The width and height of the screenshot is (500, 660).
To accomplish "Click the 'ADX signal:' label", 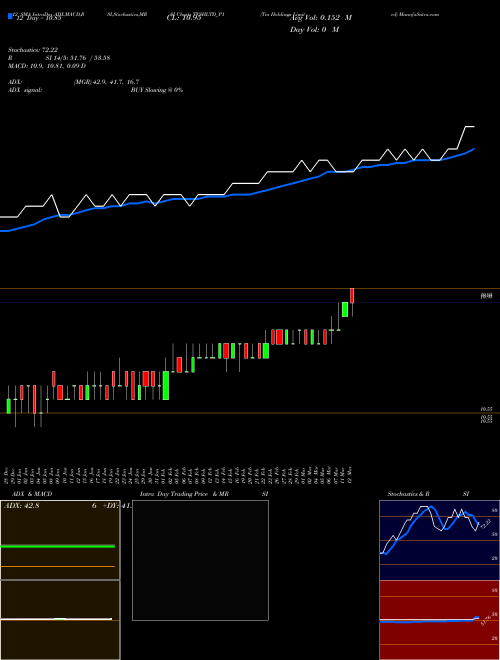I will click(x=24, y=90).
